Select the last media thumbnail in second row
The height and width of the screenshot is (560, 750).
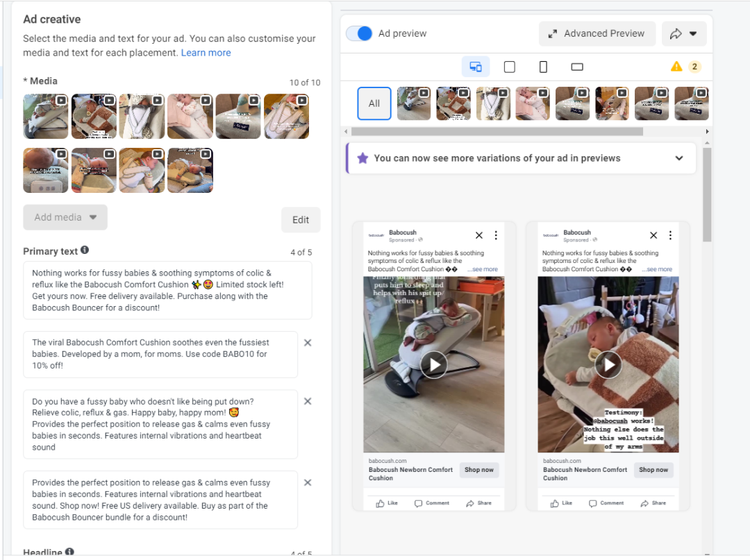[190, 170]
